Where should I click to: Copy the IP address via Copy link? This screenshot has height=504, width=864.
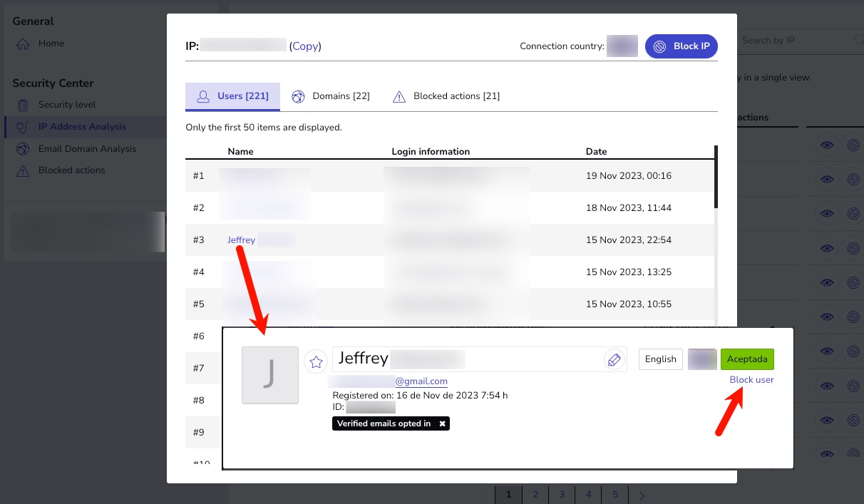(305, 46)
